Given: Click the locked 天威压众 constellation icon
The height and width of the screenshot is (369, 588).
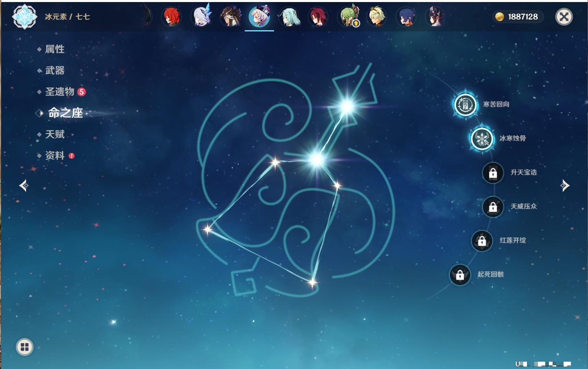Looking at the screenshot, I should (x=493, y=207).
